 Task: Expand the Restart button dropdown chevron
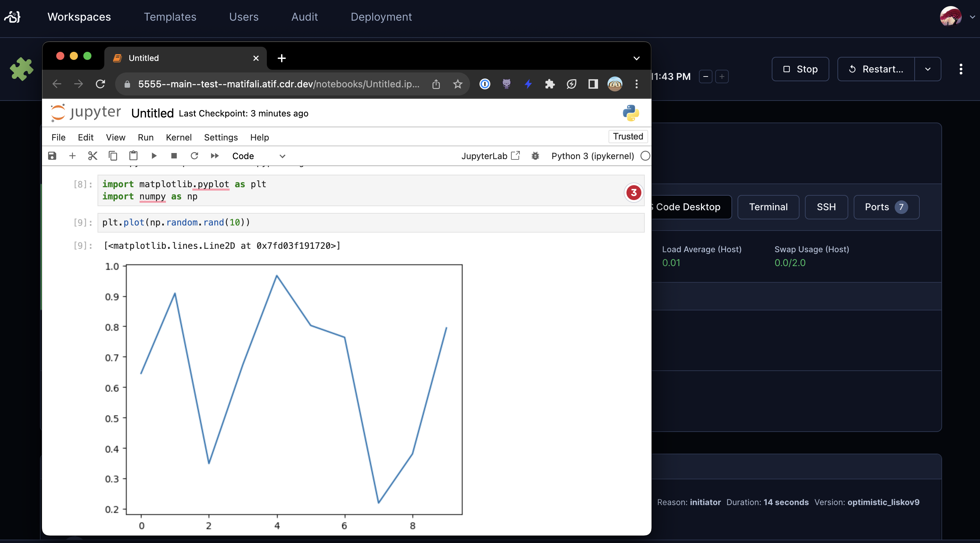coord(928,69)
